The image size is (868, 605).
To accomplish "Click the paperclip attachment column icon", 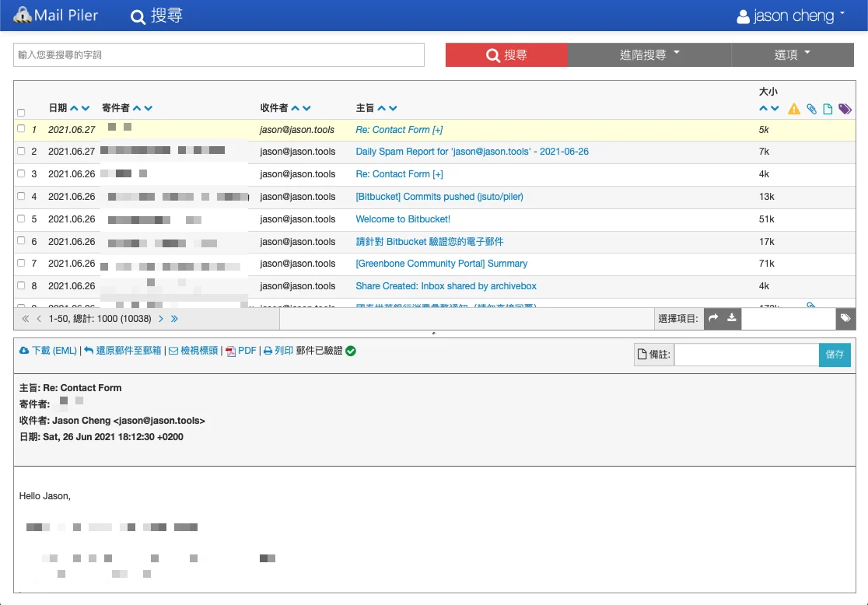I will (811, 109).
